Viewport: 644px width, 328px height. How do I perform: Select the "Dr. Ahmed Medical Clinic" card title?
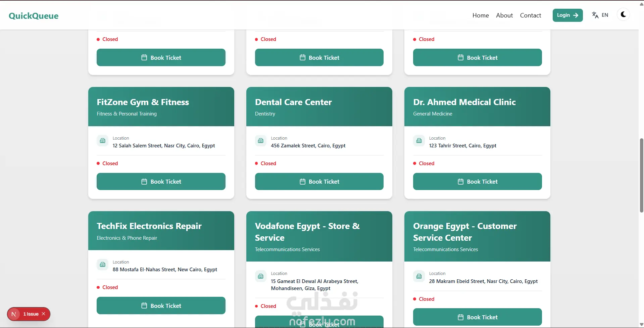[x=464, y=102]
